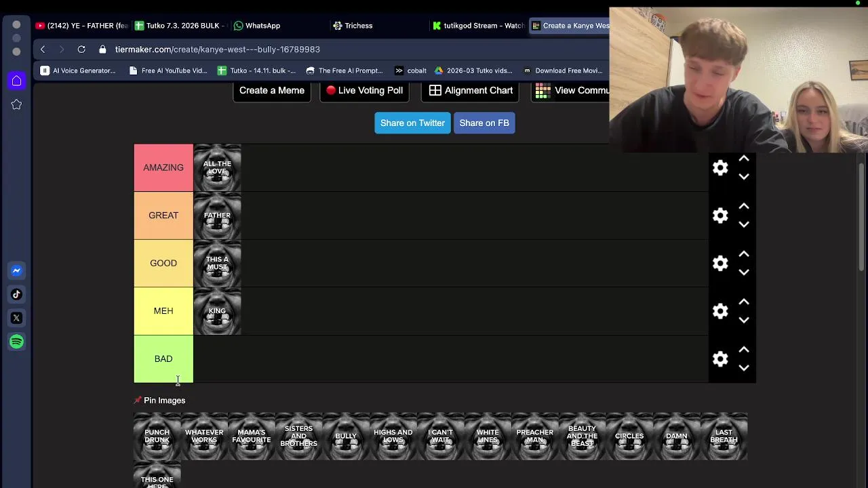Select the WHATEVER WORKS tile
Screen dimensions: 868x488
pos(204,436)
